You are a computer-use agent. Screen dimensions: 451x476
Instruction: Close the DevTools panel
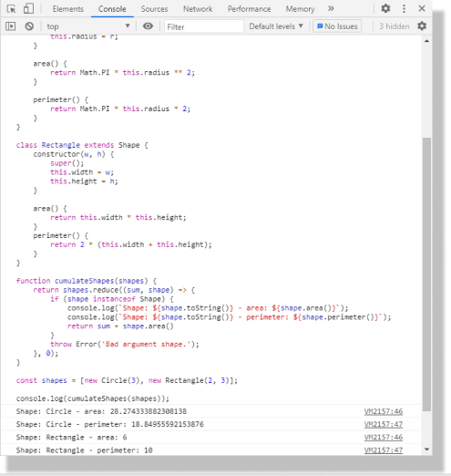click(422, 8)
